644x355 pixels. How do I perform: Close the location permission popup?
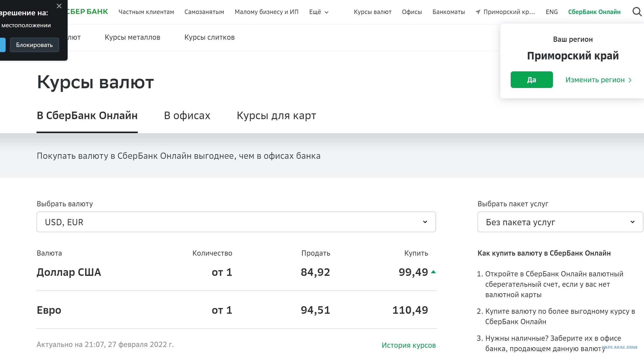click(59, 6)
